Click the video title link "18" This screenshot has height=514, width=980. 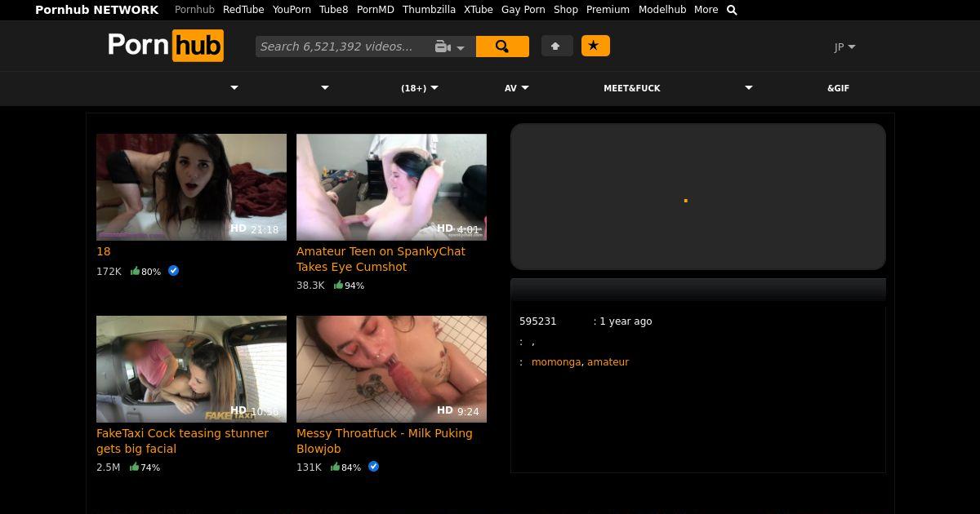[104, 251]
